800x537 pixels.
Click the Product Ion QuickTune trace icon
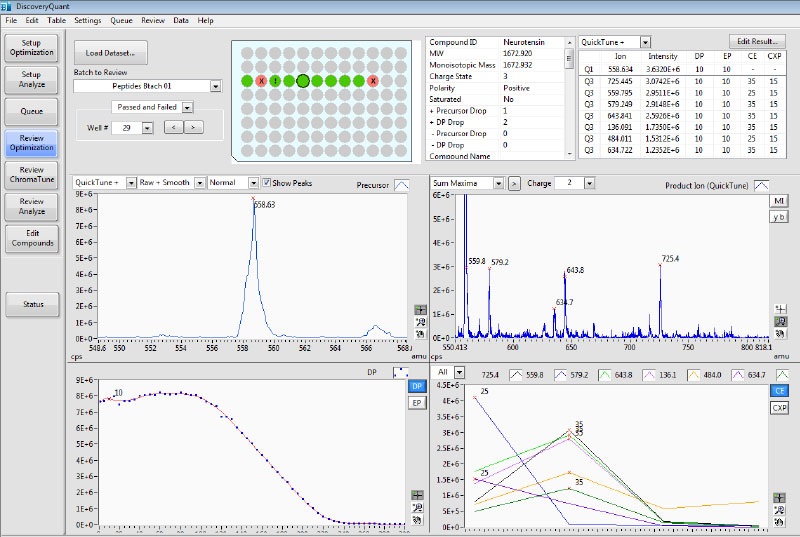coord(760,186)
